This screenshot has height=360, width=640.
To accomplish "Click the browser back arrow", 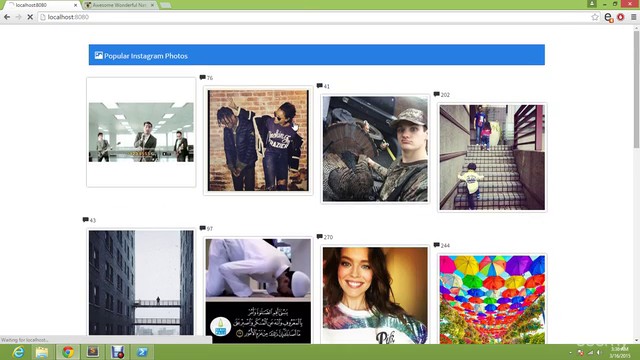I will pyautogui.click(x=7, y=17).
